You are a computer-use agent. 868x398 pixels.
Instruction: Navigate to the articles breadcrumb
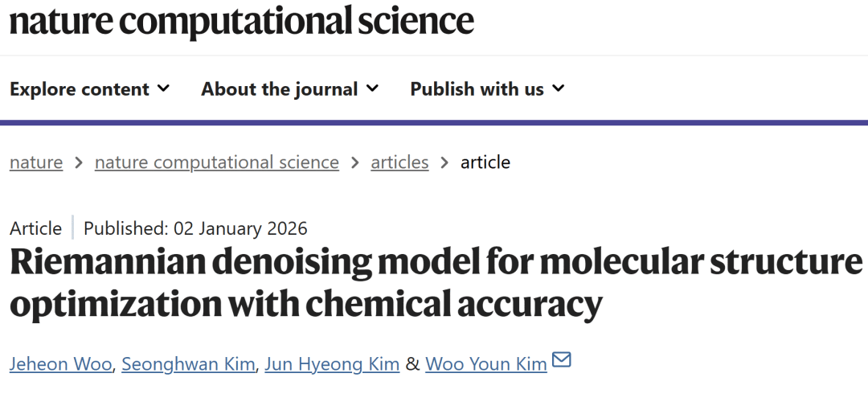pyautogui.click(x=399, y=162)
